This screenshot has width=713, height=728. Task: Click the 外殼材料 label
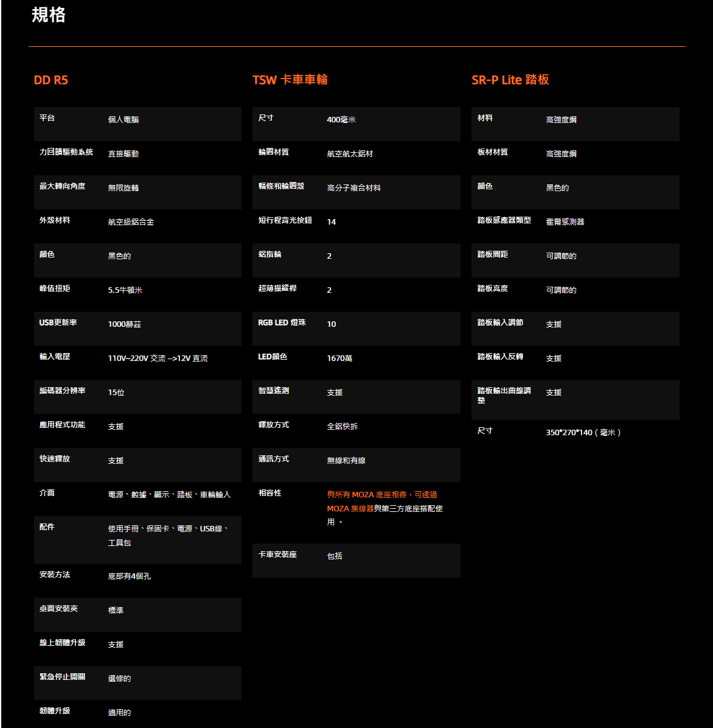click(55, 220)
